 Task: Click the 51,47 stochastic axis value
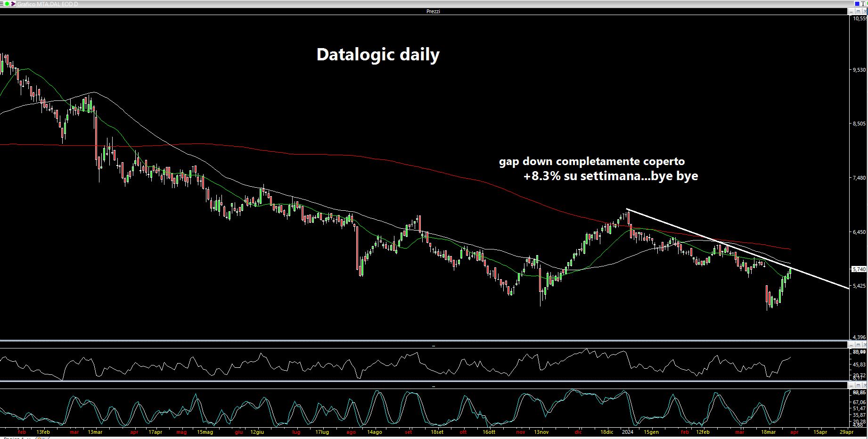[860, 408]
